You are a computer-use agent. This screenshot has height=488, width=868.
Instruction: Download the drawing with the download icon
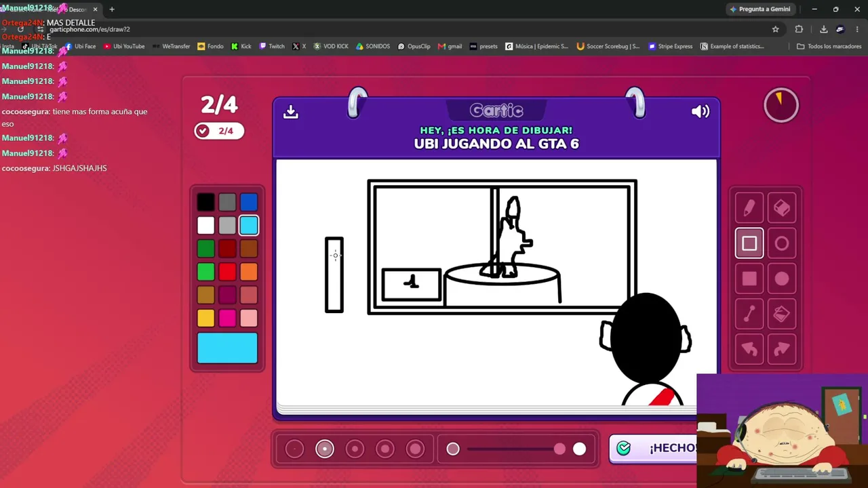(291, 111)
